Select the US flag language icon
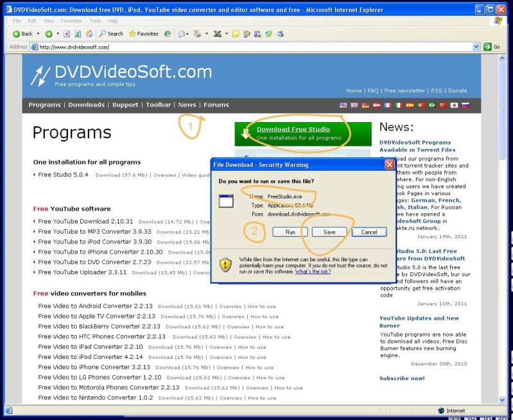 (343, 105)
